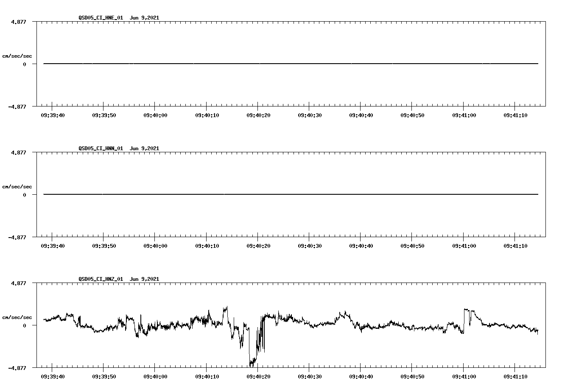
Task: Click the flat zero trace in HNE plot
Action: pos(291,64)
